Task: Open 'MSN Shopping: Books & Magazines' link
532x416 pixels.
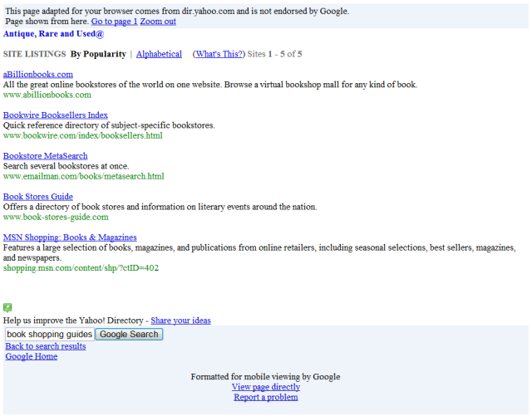Action: tap(70, 237)
